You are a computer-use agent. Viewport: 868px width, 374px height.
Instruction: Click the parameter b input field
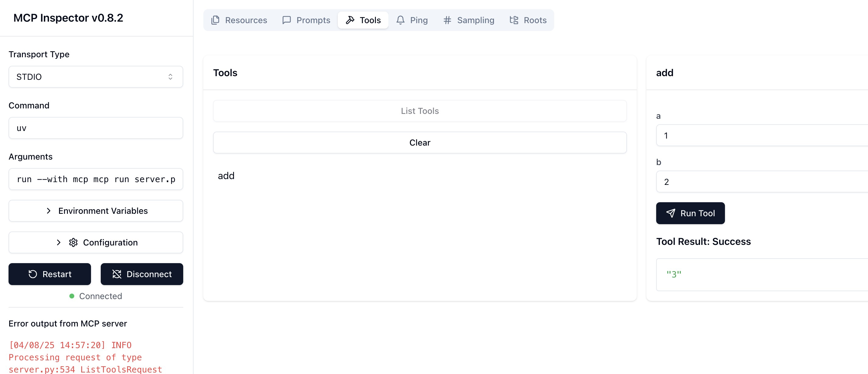(x=761, y=182)
